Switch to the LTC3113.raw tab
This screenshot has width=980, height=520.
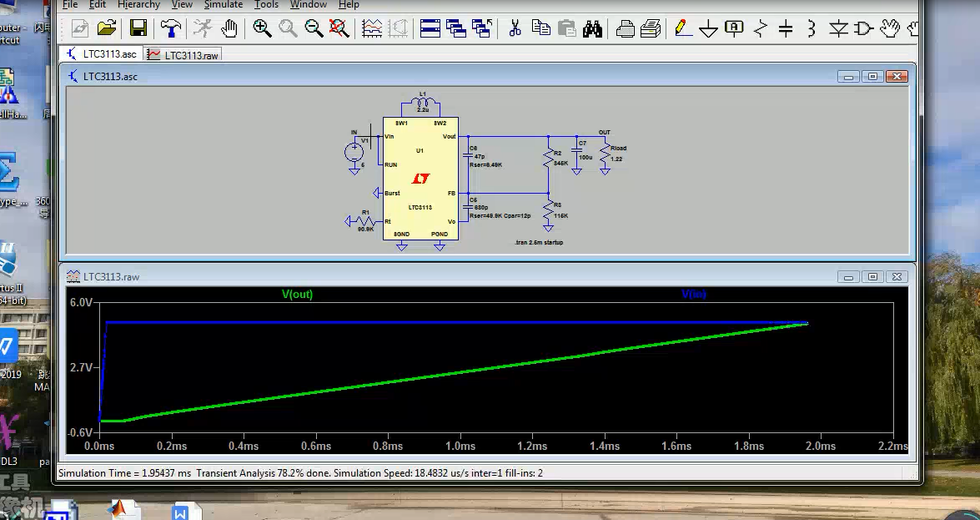click(183, 55)
